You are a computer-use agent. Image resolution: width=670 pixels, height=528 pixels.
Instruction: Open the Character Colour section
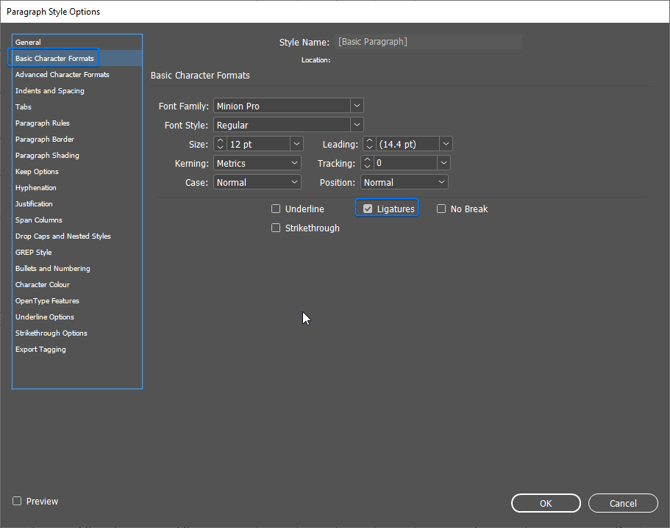point(42,285)
